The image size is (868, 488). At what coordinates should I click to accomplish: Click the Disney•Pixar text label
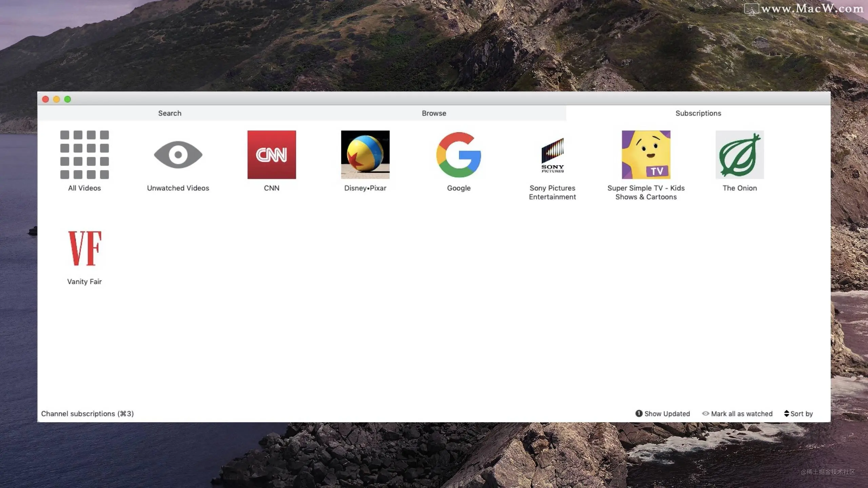click(365, 188)
